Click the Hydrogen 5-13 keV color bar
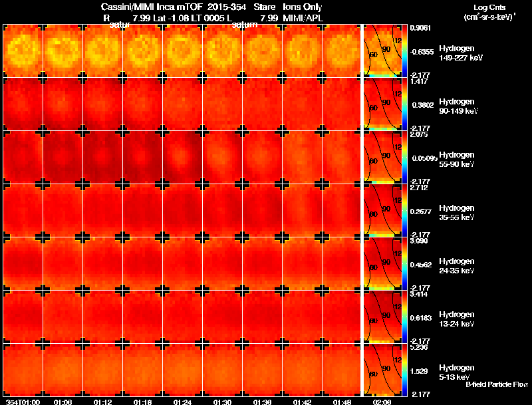Viewport: 532px width, 405px height. pyautogui.click(x=404, y=370)
